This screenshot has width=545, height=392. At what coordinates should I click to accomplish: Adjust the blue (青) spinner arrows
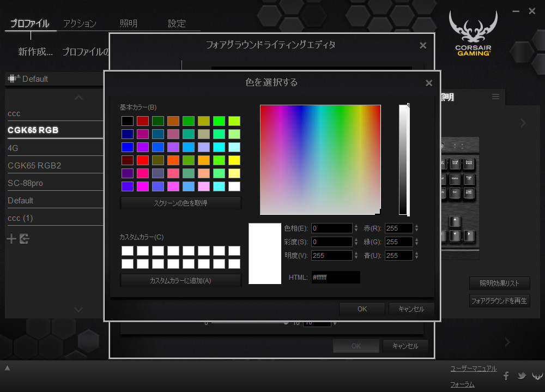pyautogui.click(x=416, y=255)
